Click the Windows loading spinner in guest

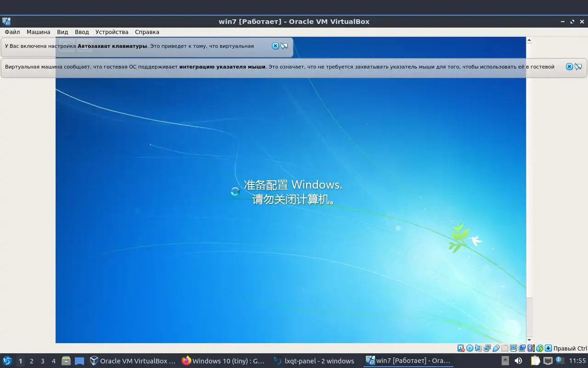click(235, 191)
